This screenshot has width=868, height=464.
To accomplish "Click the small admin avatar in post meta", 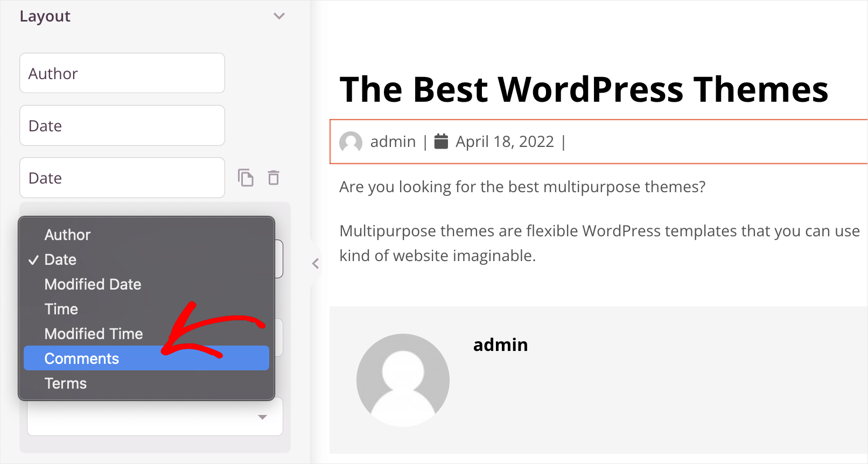I will pos(351,142).
